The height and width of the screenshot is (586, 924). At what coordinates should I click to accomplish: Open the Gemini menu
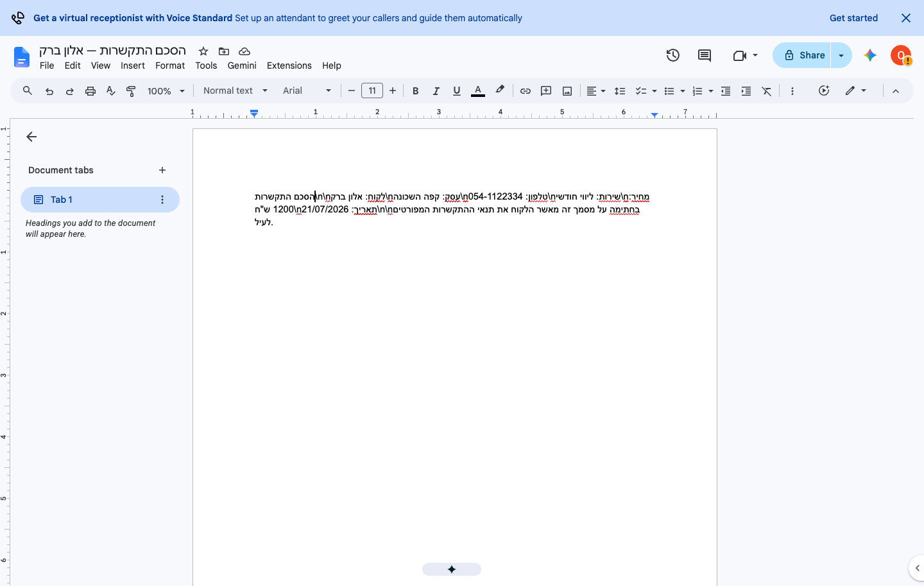click(242, 65)
